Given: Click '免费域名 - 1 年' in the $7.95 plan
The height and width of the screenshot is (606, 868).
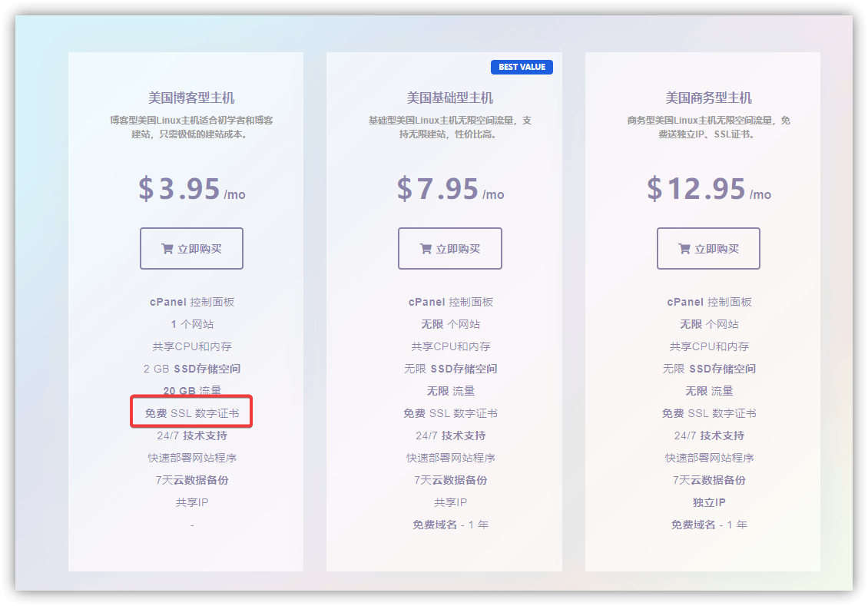Looking at the screenshot, I should 451,525.
